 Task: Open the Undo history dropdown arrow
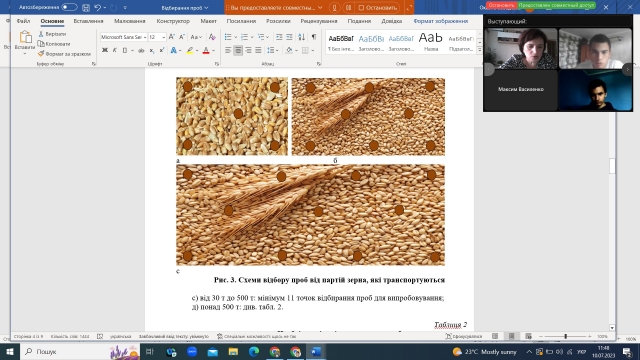[105, 7]
